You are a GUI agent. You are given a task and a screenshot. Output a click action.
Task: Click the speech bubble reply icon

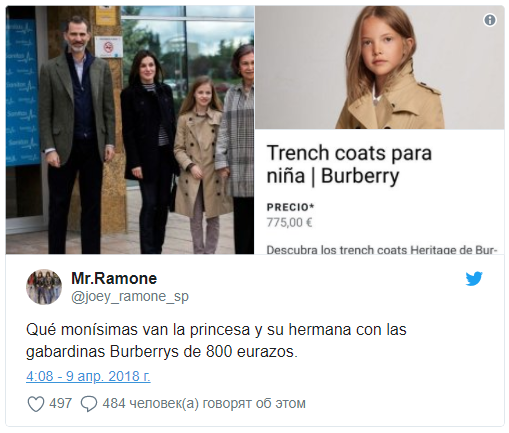(x=89, y=404)
